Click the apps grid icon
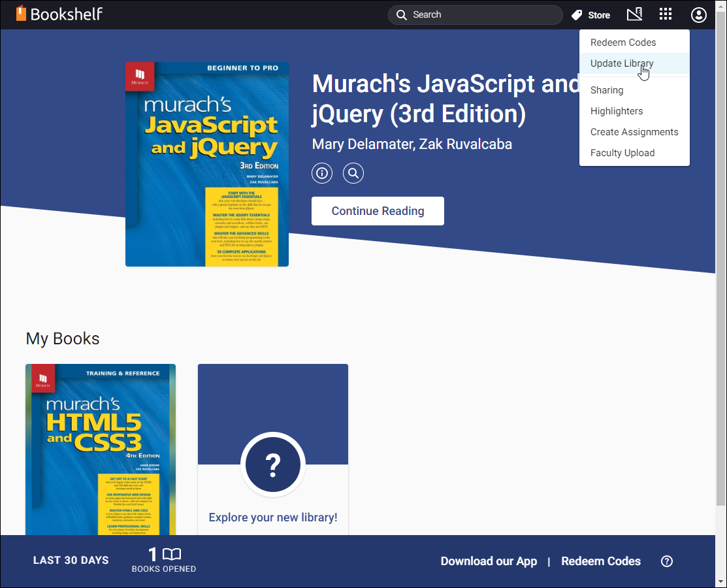Viewport: 727px width, 588px height. point(666,14)
